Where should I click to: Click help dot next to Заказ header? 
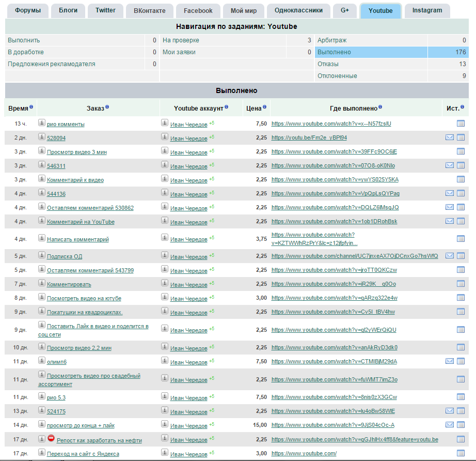pyautogui.click(x=107, y=107)
